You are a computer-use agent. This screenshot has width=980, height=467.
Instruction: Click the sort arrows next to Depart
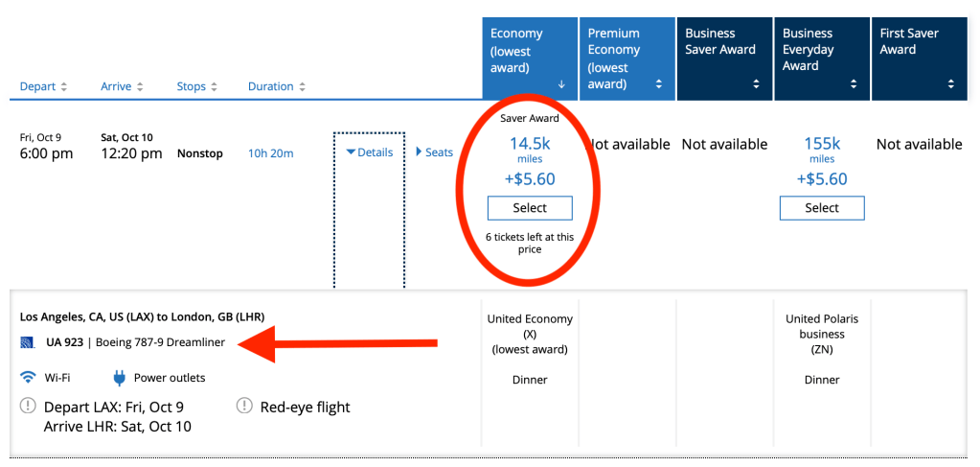point(64,87)
